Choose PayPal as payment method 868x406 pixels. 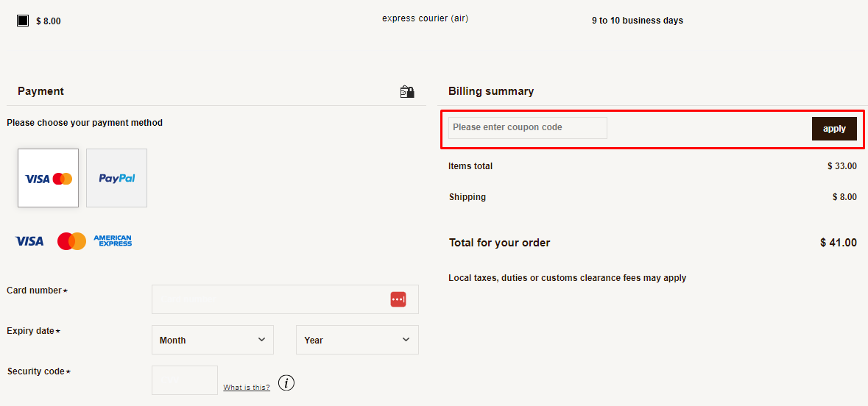(117, 178)
